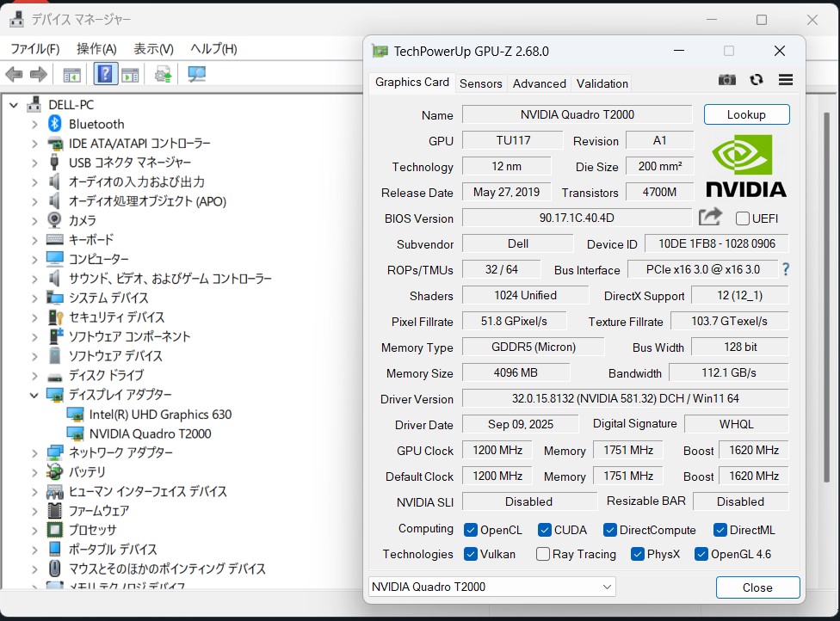The height and width of the screenshot is (621, 840).
Task: Click the Driver Version text field
Action: pos(625,399)
